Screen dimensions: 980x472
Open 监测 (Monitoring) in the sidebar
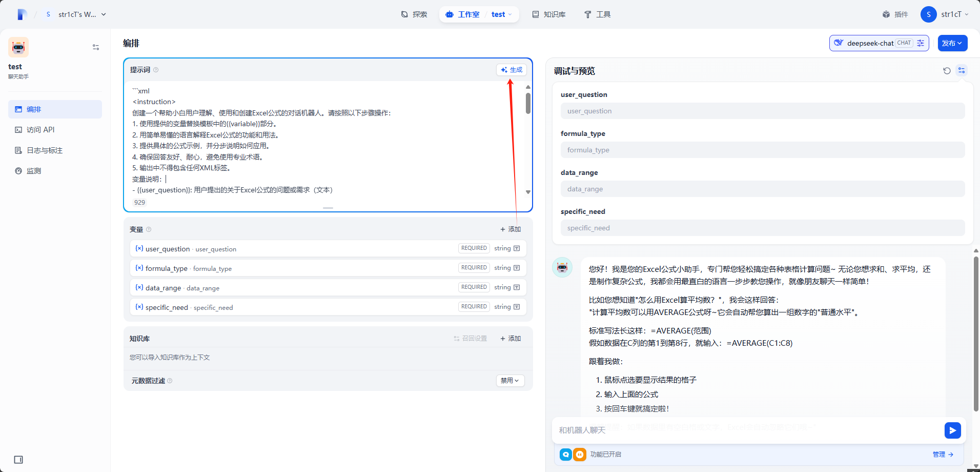click(x=55, y=171)
